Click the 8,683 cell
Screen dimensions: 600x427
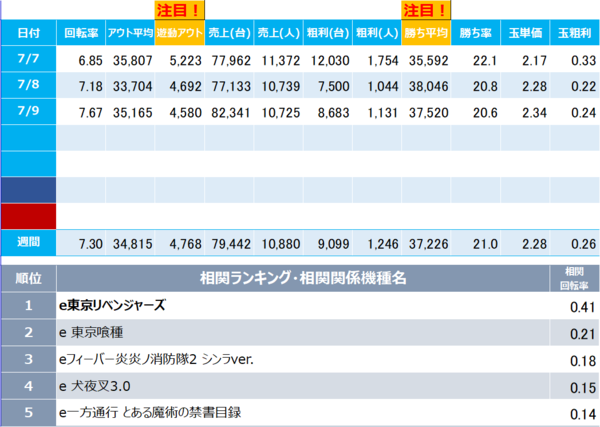pyautogui.click(x=328, y=112)
